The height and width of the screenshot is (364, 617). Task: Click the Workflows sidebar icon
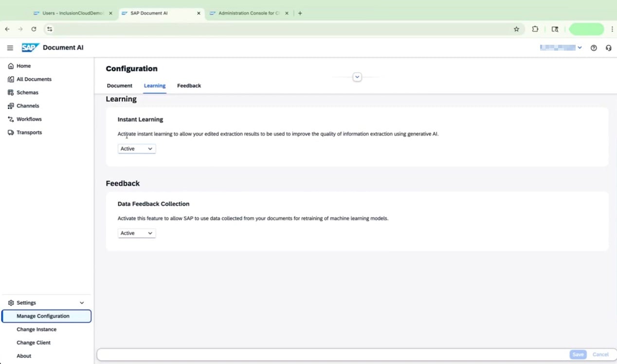(x=11, y=119)
